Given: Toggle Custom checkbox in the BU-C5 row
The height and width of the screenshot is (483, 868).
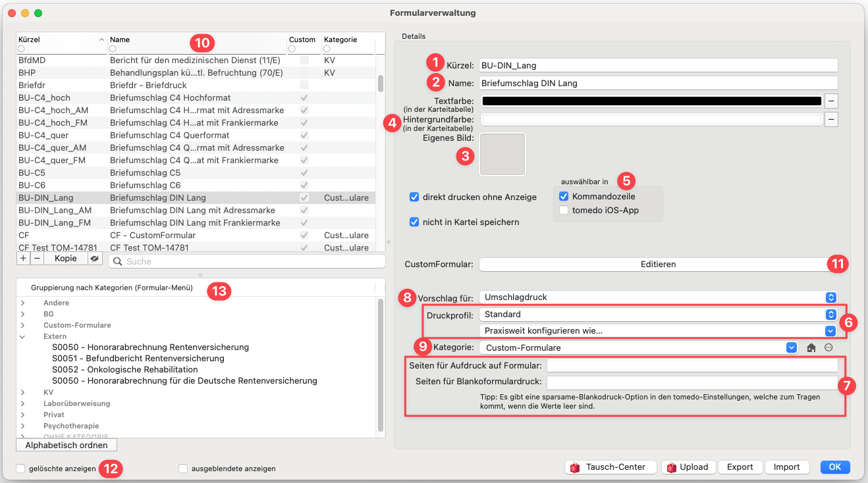Looking at the screenshot, I should click(304, 172).
